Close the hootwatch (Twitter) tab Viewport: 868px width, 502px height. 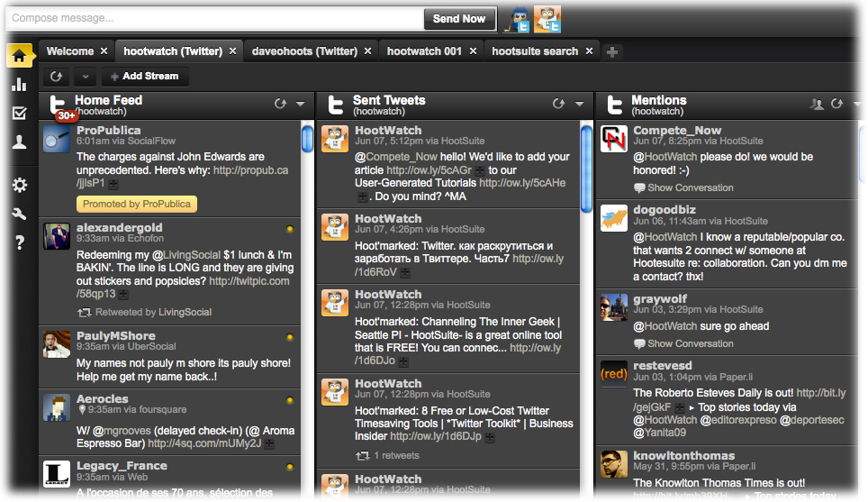pyautogui.click(x=232, y=51)
